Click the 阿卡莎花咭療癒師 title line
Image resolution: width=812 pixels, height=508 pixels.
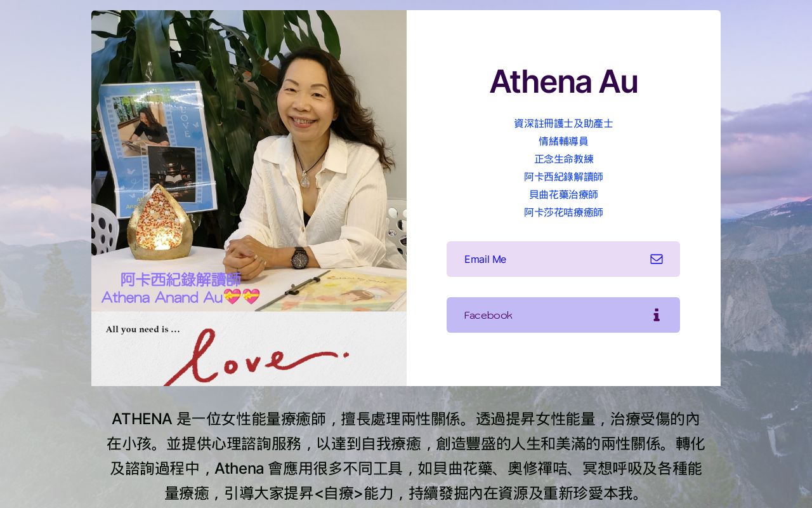coord(563,212)
